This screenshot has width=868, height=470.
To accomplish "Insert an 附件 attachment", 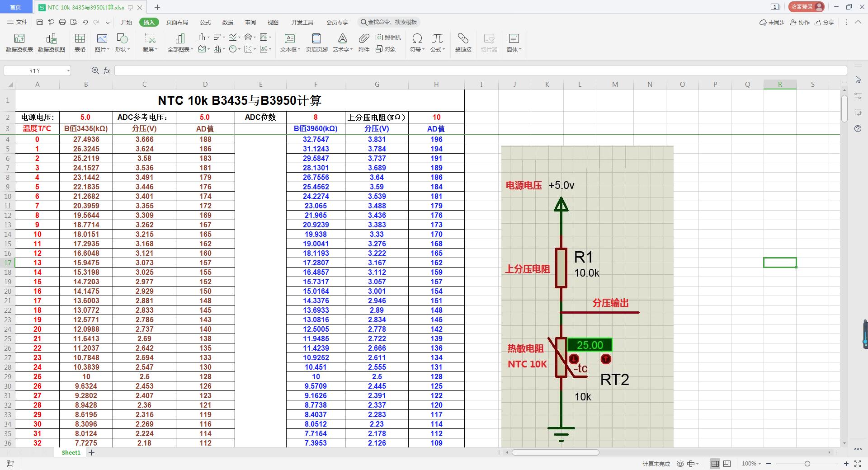I will pos(364,43).
